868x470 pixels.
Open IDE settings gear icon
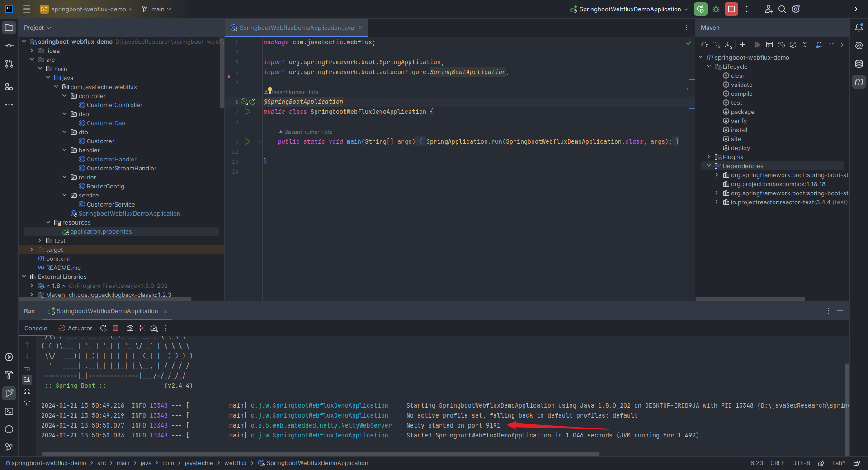(x=796, y=9)
